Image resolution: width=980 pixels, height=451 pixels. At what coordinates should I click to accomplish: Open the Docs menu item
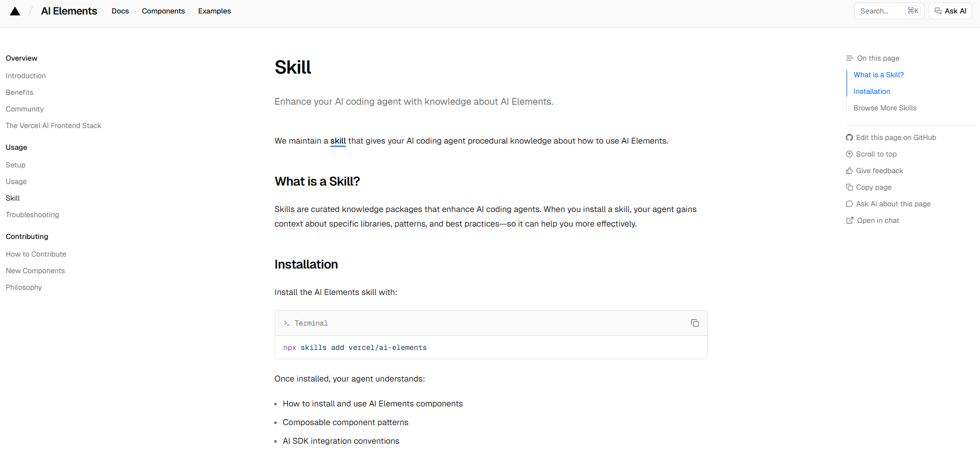point(120,11)
